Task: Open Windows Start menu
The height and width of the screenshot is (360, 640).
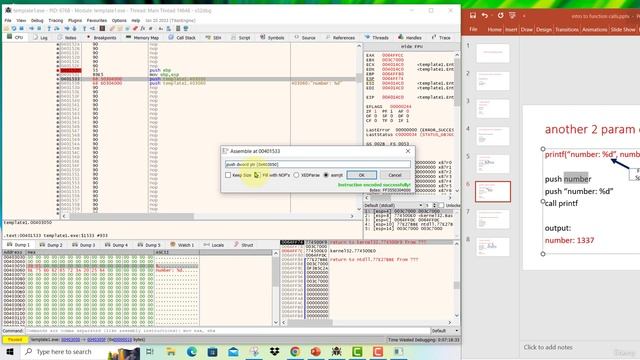Action: click(x=10, y=351)
